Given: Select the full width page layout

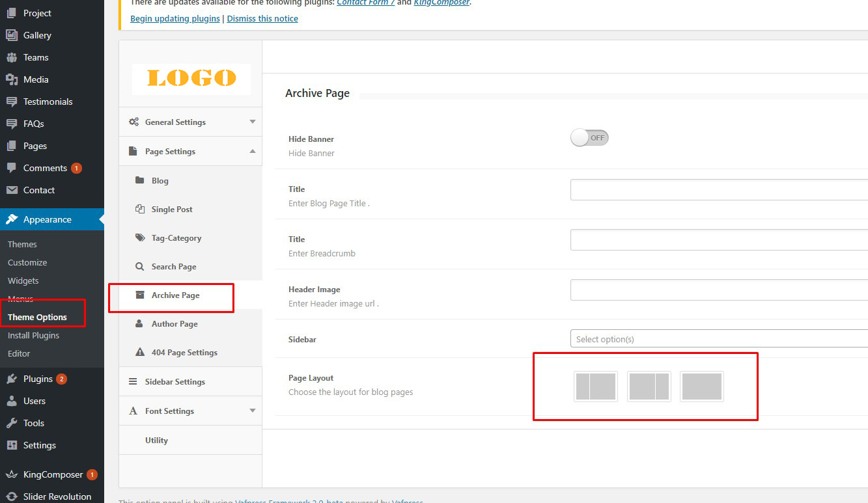Looking at the screenshot, I should (701, 387).
